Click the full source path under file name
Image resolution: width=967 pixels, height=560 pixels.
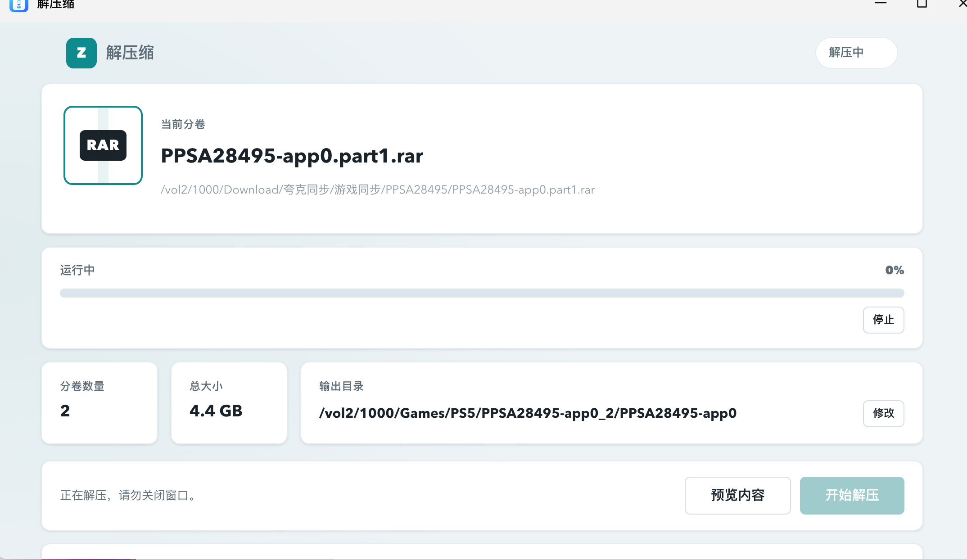[378, 190]
